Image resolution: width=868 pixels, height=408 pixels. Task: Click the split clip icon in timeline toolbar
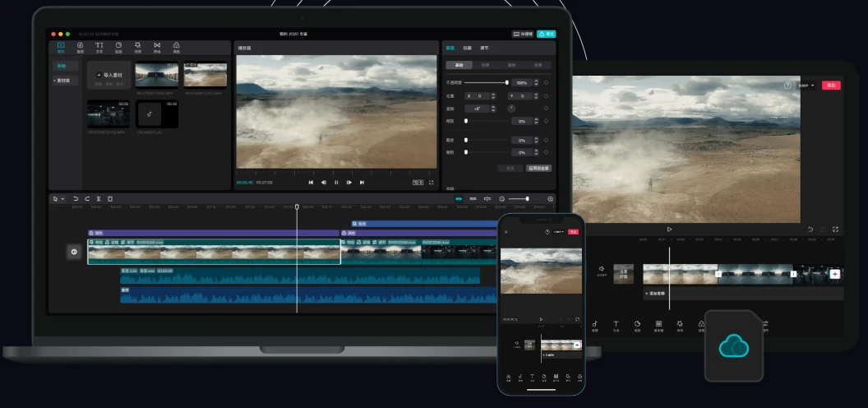click(99, 199)
